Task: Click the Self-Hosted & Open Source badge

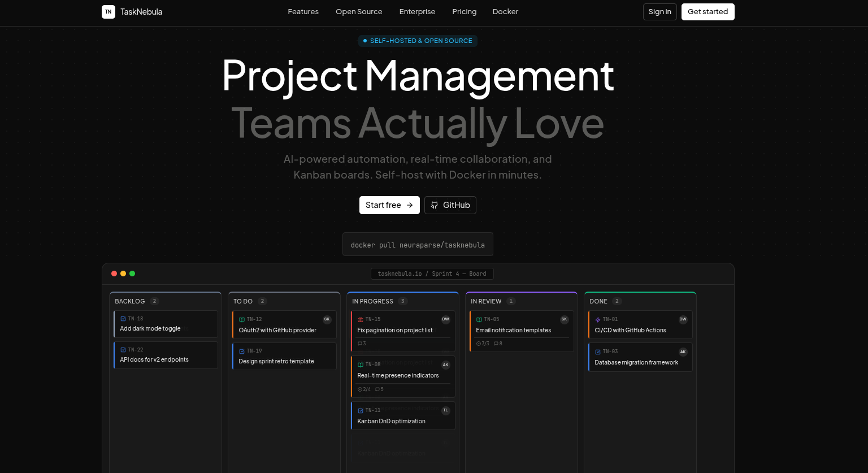Action: click(418, 41)
